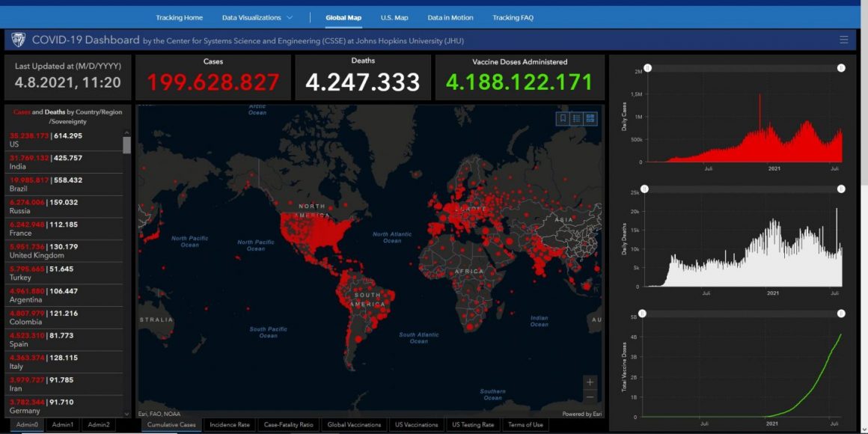
Task: Select the Incidence Rate map tab
Action: 230,424
